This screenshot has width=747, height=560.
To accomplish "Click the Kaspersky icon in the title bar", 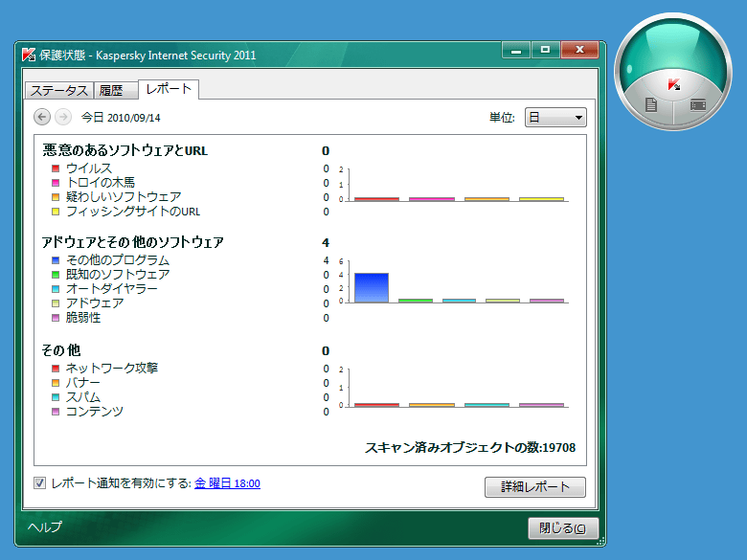I will [29, 55].
